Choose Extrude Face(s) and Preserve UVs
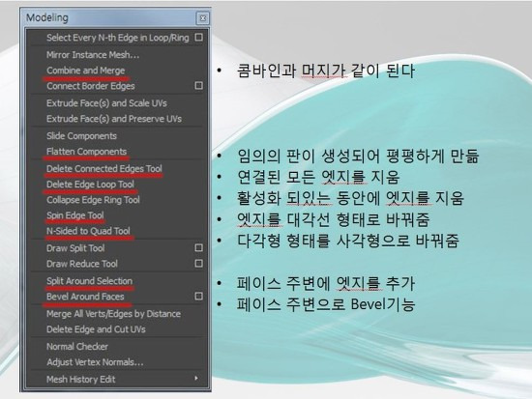 (114, 119)
